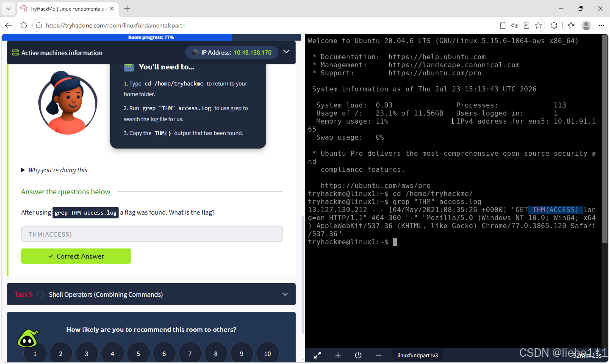Click the Active machines information icon
610x364 pixels.
tap(16, 52)
